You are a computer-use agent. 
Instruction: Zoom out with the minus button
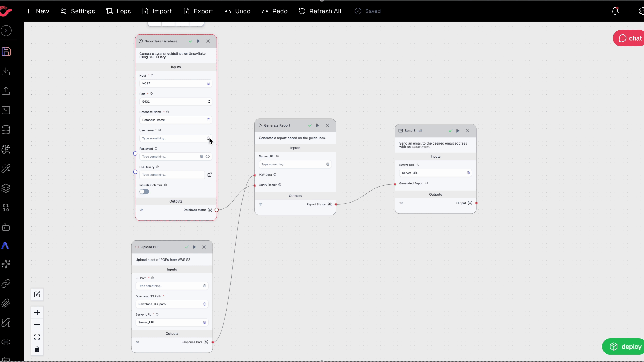[37, 325]
